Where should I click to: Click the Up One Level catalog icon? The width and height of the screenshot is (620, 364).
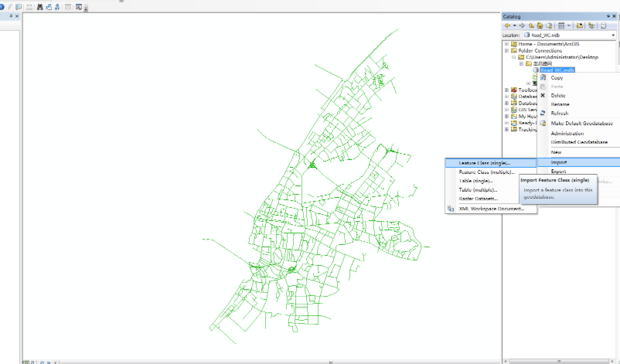pyautogui.click(x=531, y=26)
